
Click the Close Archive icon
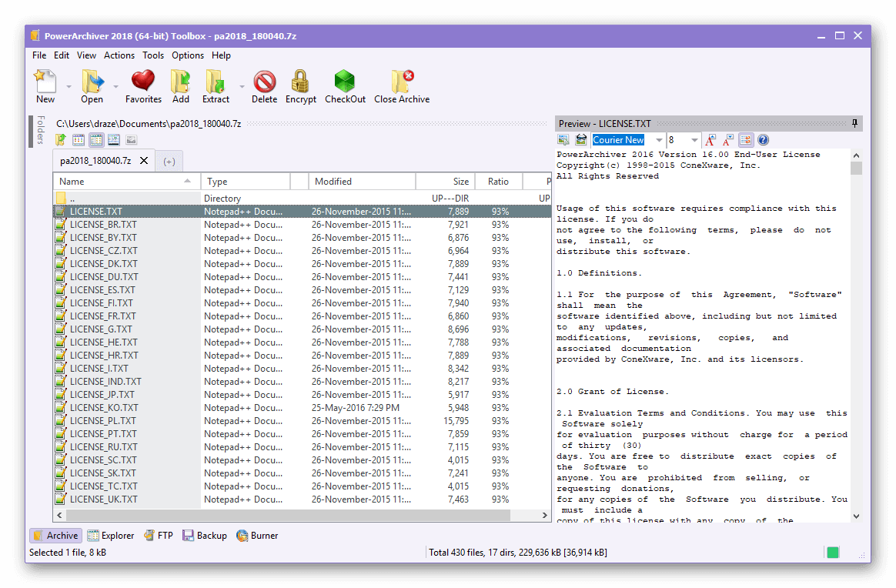pyautogui.click(x=403, y=81)
